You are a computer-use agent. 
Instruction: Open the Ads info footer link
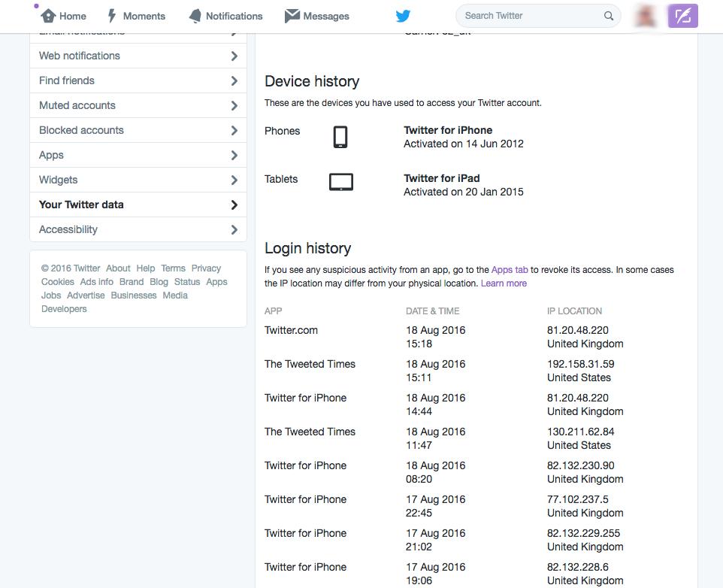pos(97,282)
